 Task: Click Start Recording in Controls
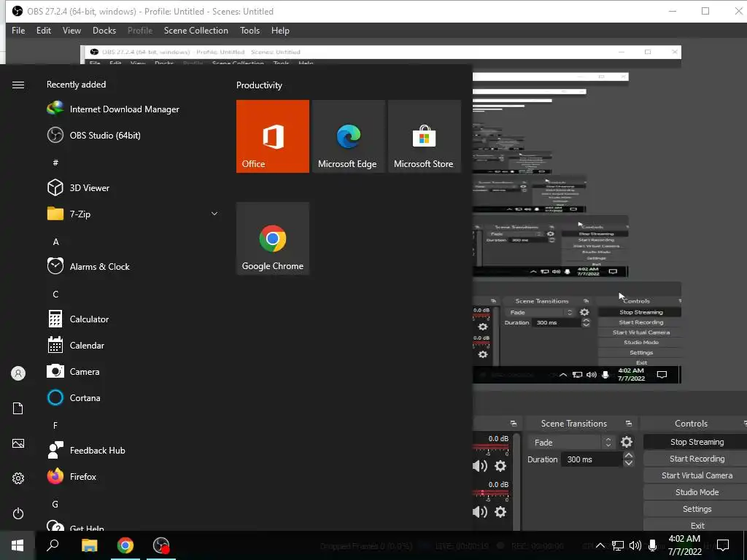tap(697, 459)
